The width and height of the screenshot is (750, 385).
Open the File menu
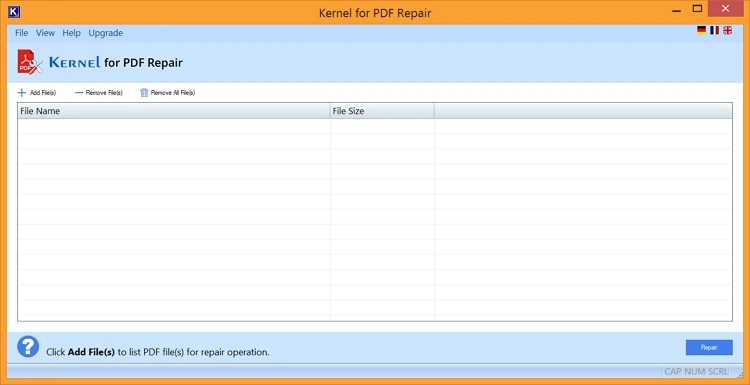(x=22, y=33)
